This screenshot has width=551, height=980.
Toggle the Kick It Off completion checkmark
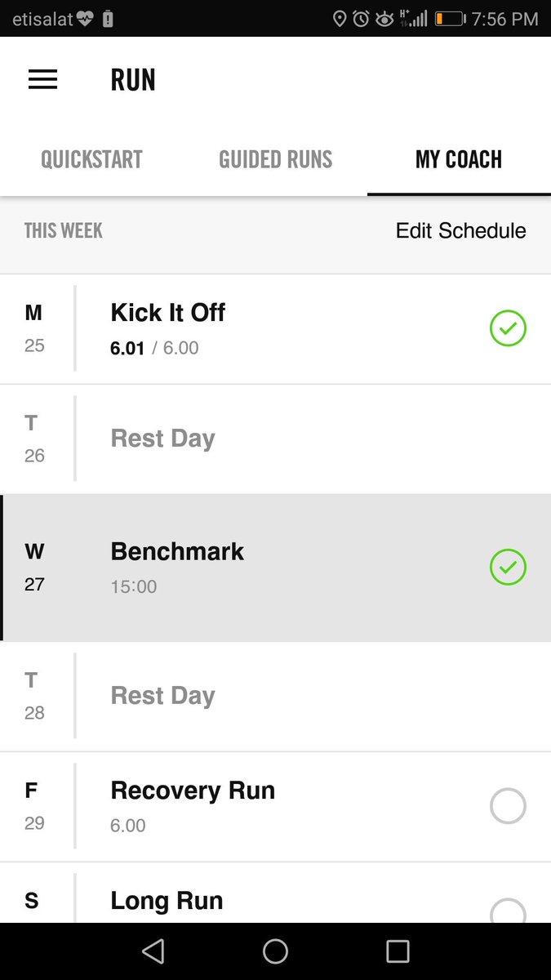coord(508,328)
